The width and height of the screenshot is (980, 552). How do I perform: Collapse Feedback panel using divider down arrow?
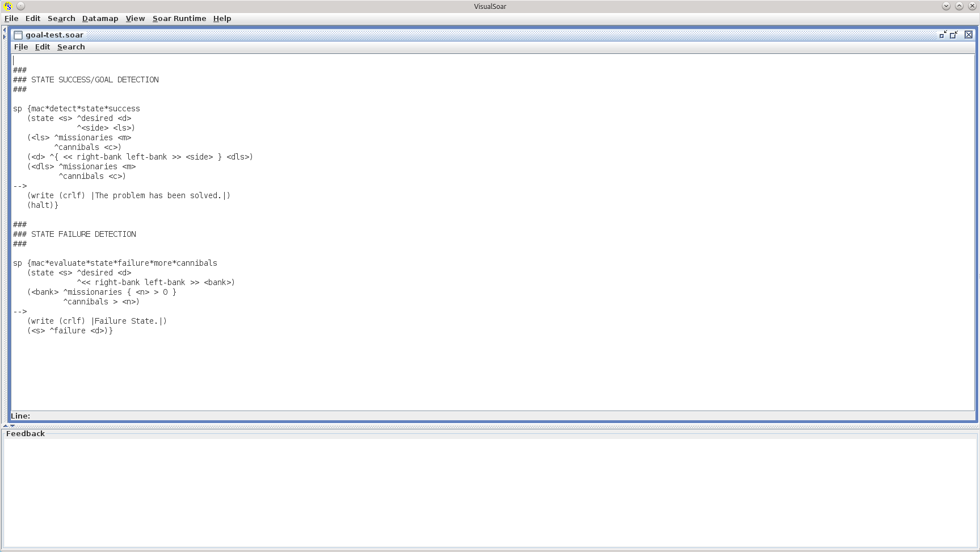click(x=12, y=425)
